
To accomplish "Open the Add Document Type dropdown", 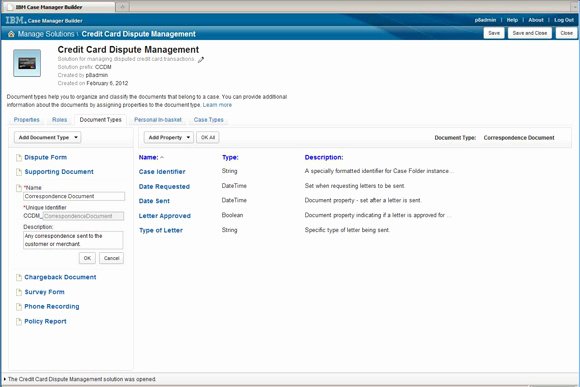I will tap(47, 138).
